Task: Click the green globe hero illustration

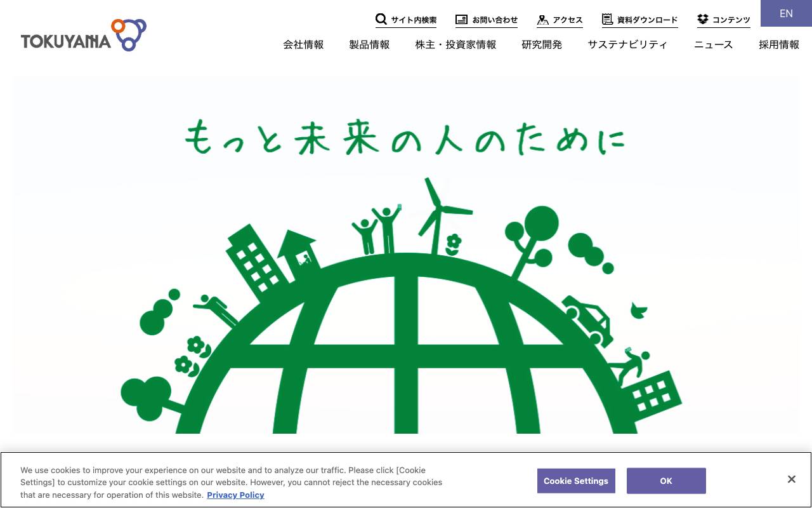Action: click(405, 317)
